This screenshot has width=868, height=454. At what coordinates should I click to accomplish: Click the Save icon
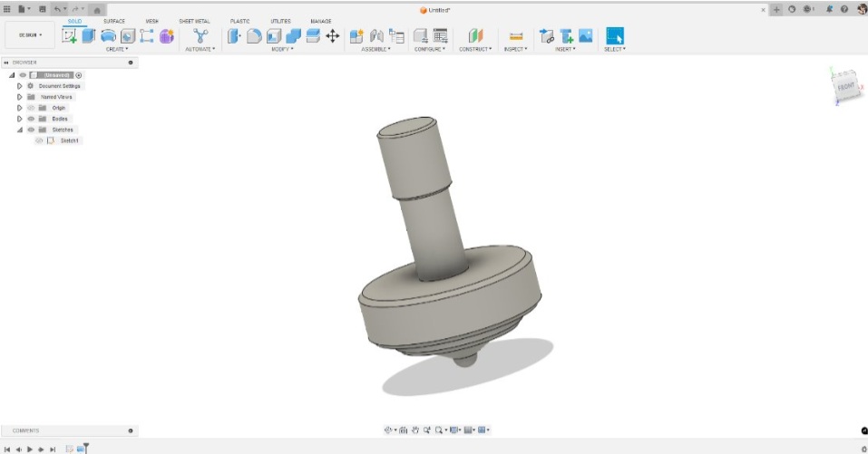[42, 9]
